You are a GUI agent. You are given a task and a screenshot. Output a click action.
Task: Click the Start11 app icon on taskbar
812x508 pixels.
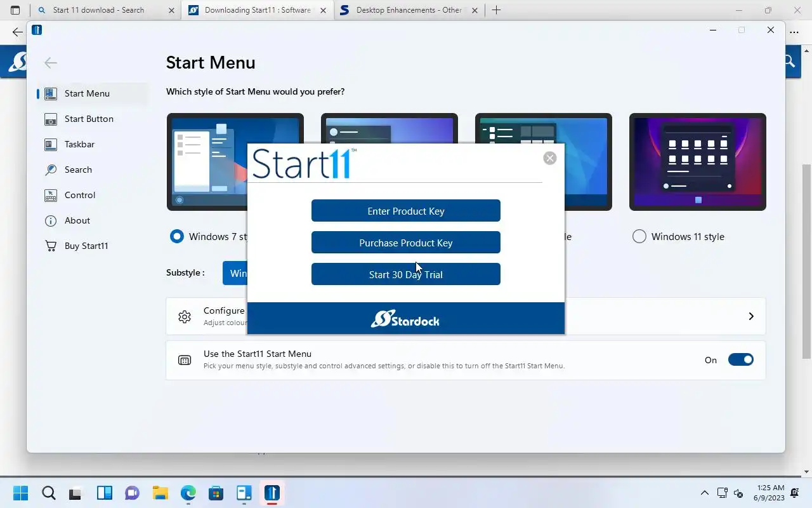[272, 493]
